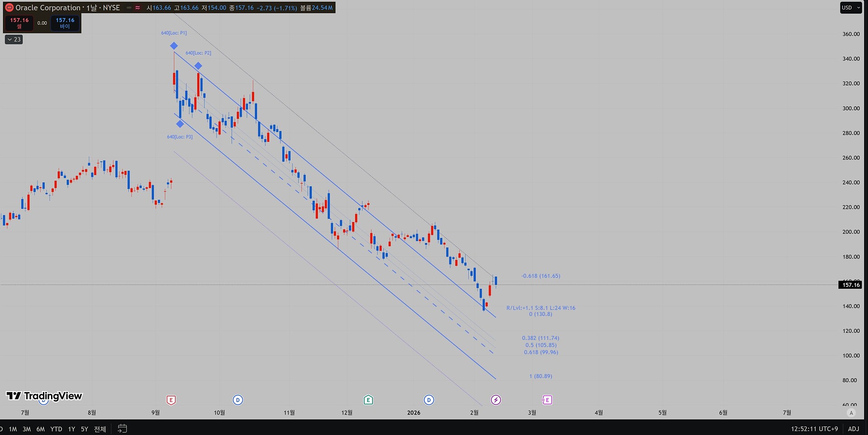The height and width of the screenshot is (435, 868).
Task: Click the January 2026 dividend marker
Action: (x=429, y=400)
